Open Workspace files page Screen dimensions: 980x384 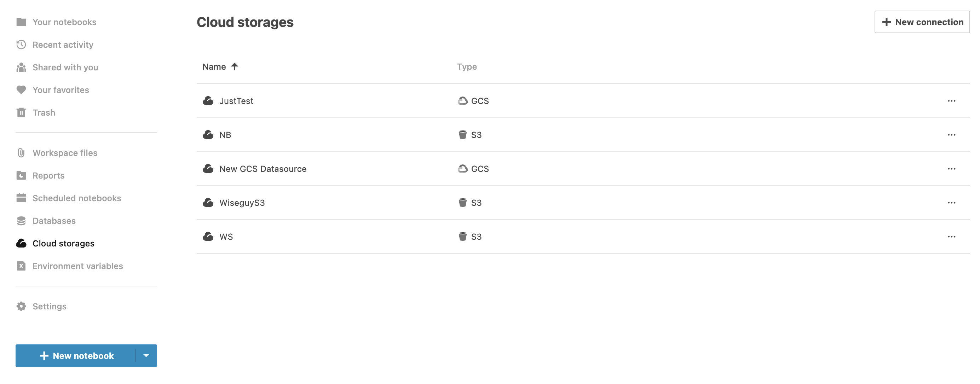[x=65, y=153]
